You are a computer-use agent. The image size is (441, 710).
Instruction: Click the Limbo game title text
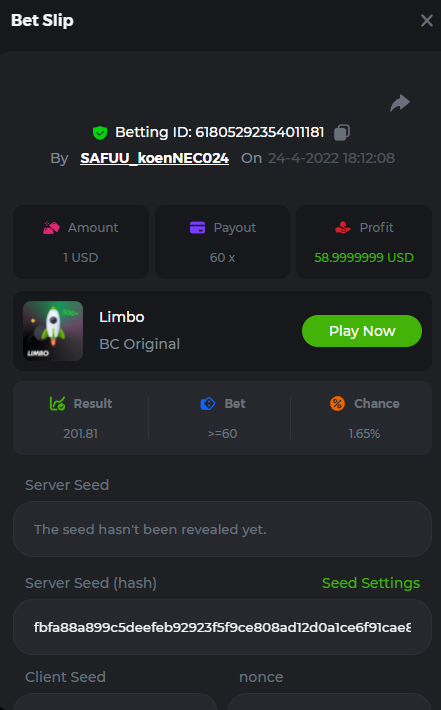(122, 317)
